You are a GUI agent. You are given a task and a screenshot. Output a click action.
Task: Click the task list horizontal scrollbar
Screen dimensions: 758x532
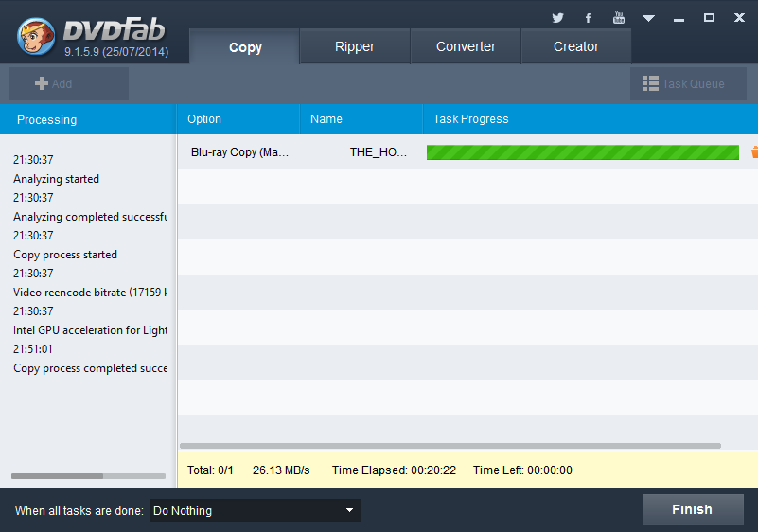tap(450, 446)
